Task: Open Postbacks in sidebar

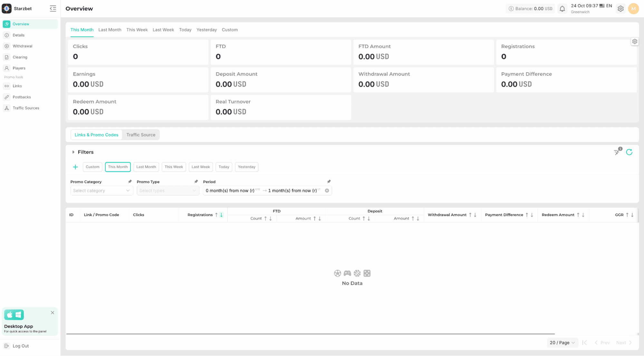Action: (x=30, y=97)
